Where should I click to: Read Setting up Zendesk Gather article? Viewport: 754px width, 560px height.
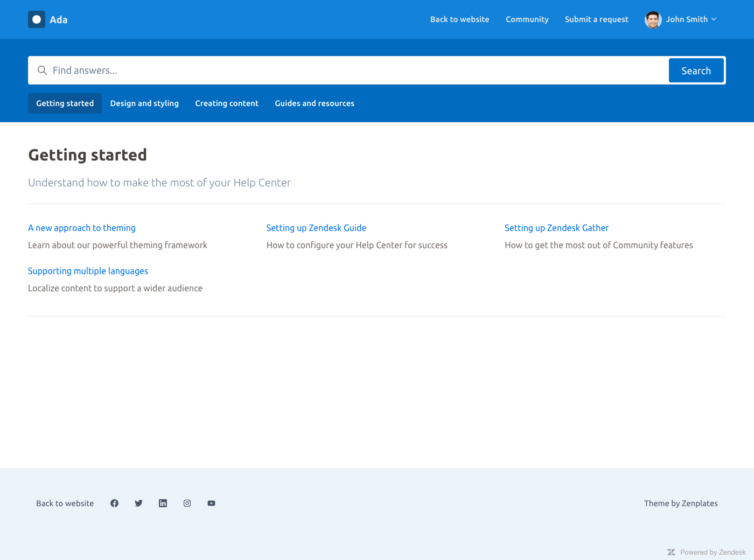556,228
